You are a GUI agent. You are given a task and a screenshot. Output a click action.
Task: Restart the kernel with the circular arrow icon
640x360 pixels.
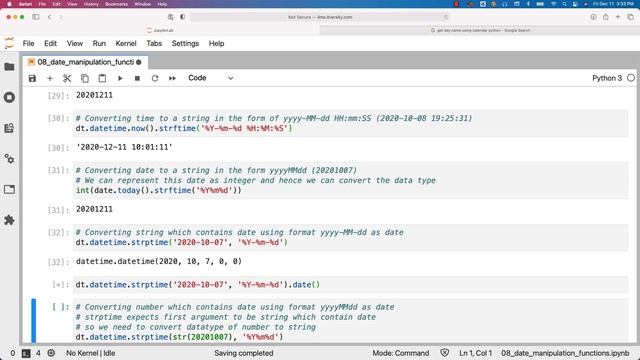pyautogui.click(x=155, y=78)
